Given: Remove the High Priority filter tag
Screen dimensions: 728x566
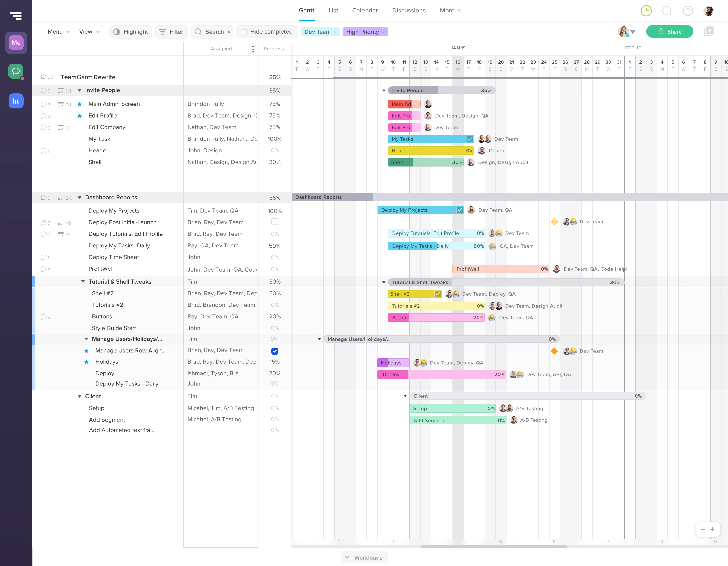Looking at the screenshot, I should 383,32.
